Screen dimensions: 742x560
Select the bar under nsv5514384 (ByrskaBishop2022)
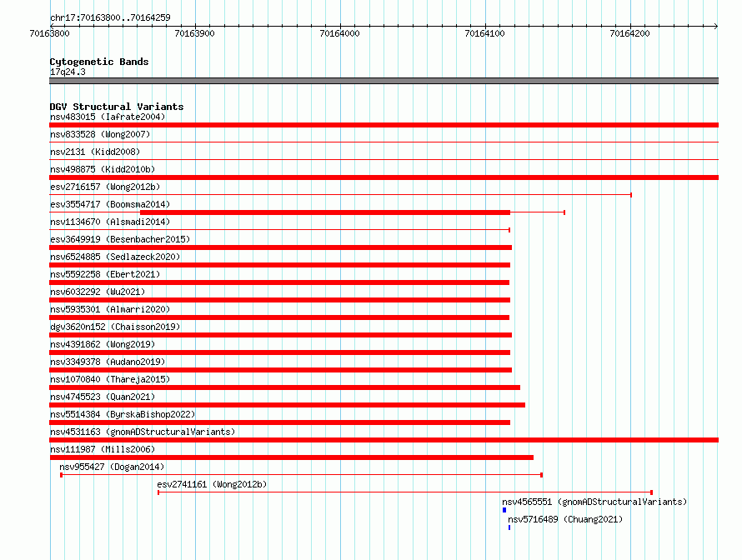279,422
